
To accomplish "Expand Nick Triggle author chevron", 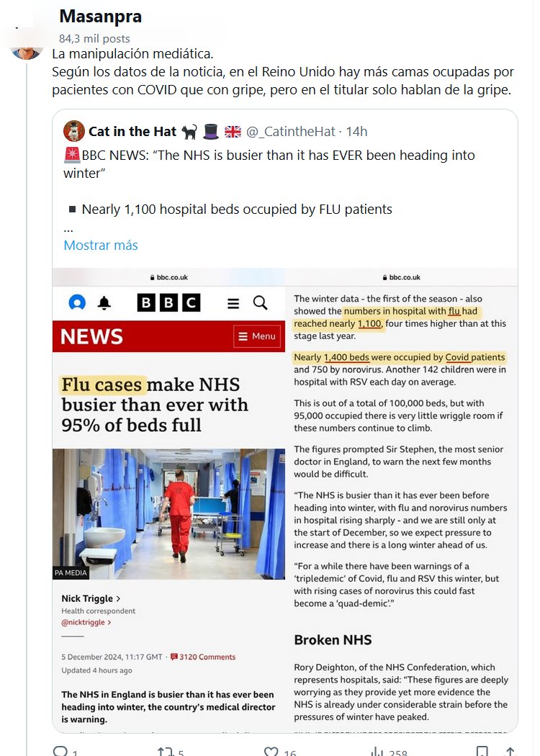I will 119,598.
